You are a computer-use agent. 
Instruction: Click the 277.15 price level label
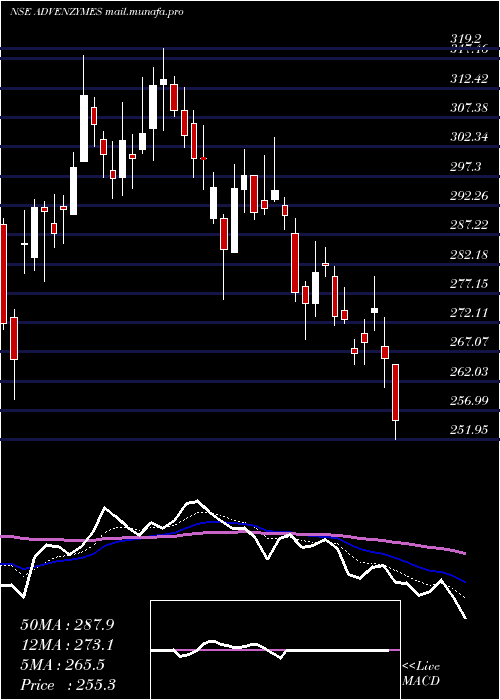[469, 284]
